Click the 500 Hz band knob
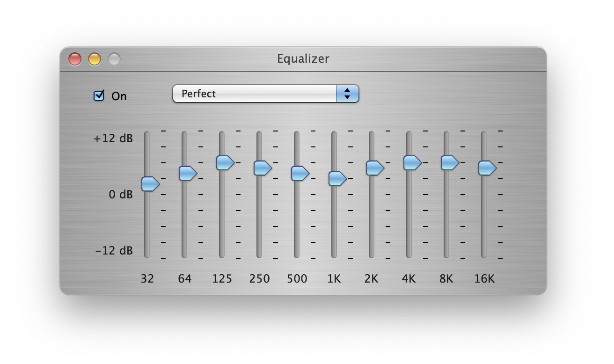Screen dimensions: 614x364 [300, 173]
